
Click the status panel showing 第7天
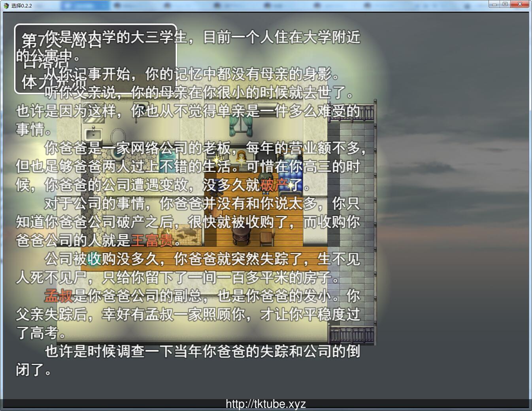tap(95, 59)
